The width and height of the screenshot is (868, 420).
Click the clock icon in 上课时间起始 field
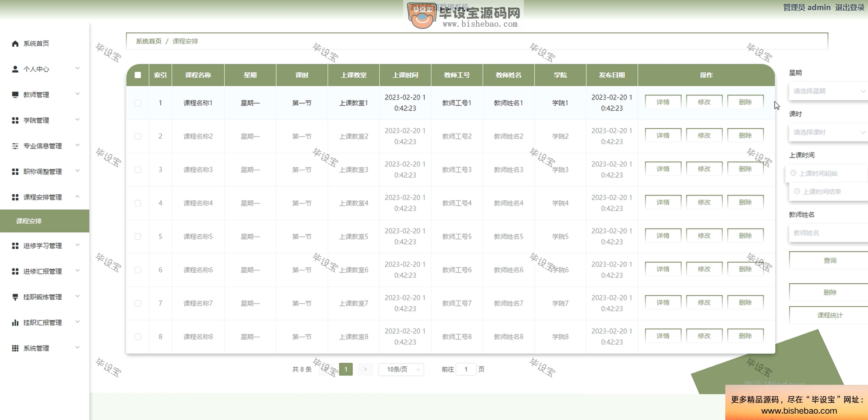[793, 173]
